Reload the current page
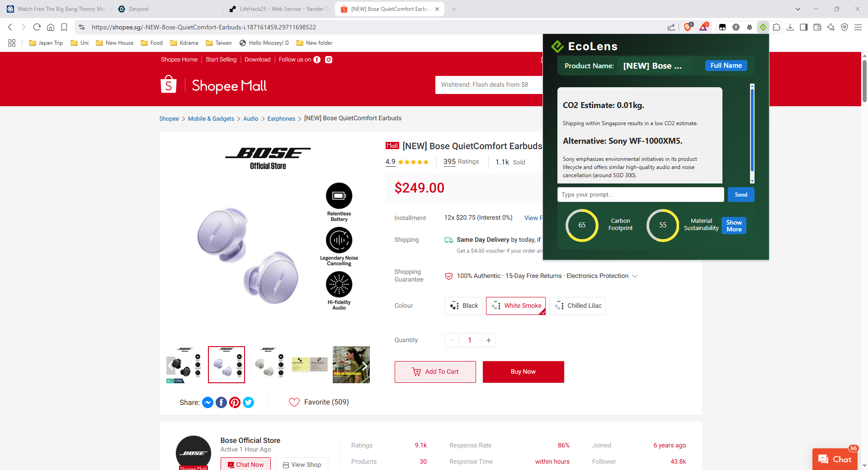This screenshot has width=868, height=470. coord(37,27)
